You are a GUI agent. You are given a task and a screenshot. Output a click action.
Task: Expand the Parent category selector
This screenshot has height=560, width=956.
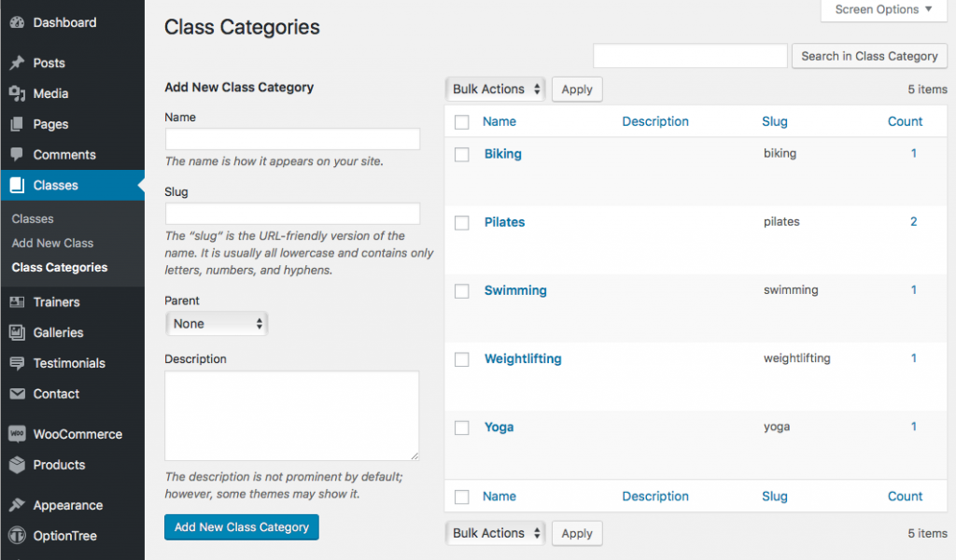(217, 323)
